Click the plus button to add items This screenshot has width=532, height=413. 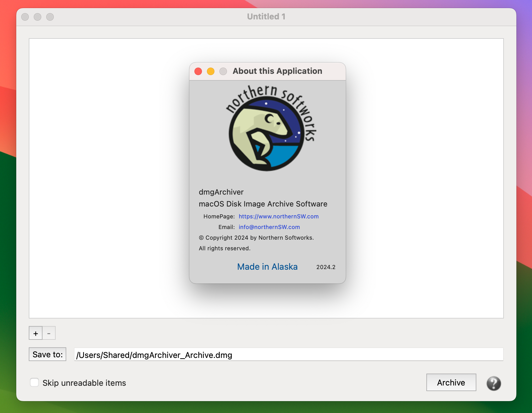tap(36, 333)
